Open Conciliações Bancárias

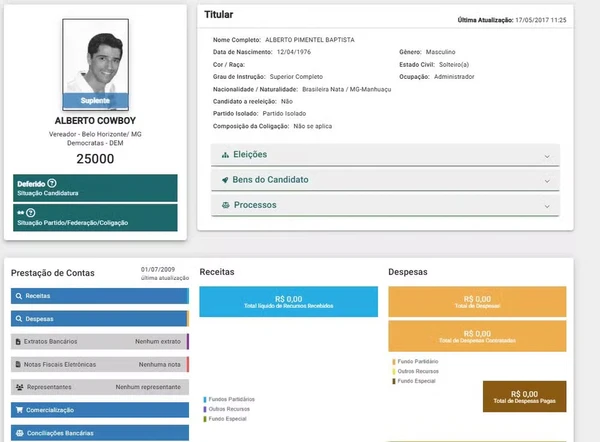pyautogui.click(x=100, y=433)
